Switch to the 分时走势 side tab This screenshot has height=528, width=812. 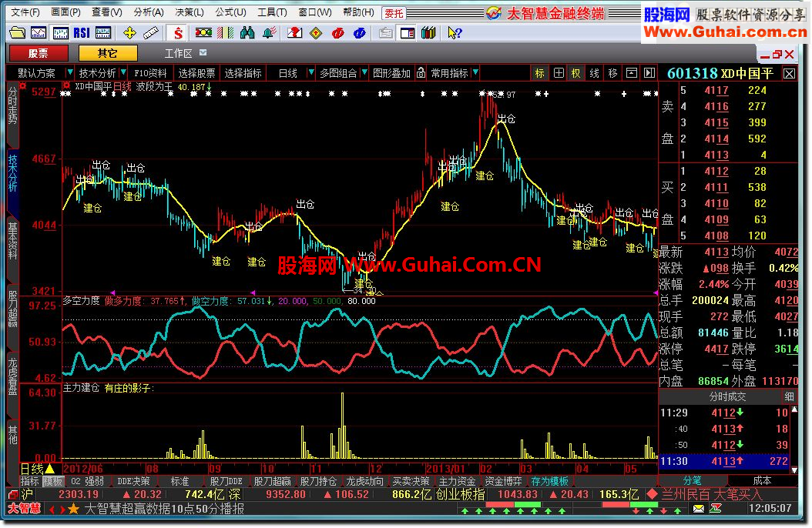click(x=12, y=106)
